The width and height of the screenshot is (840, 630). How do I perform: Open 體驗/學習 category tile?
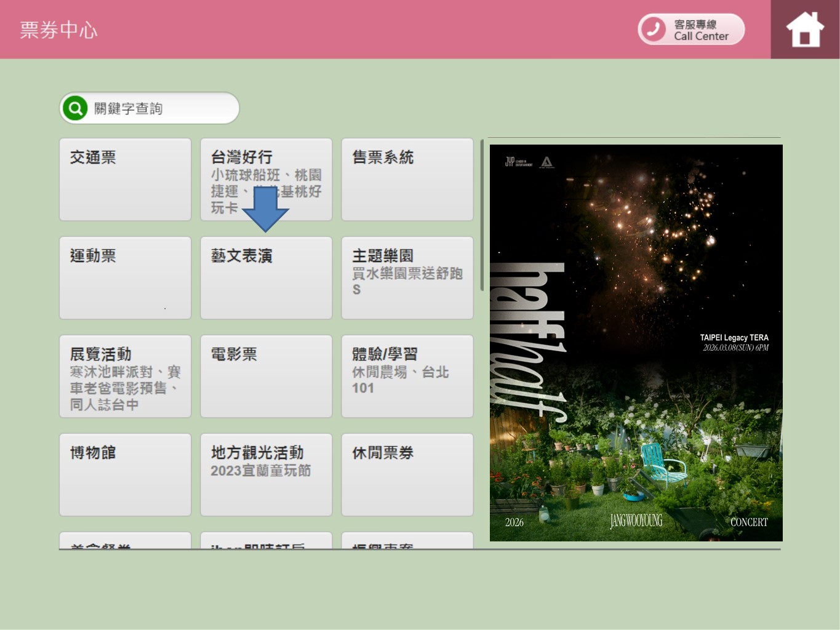click(407, 376)
